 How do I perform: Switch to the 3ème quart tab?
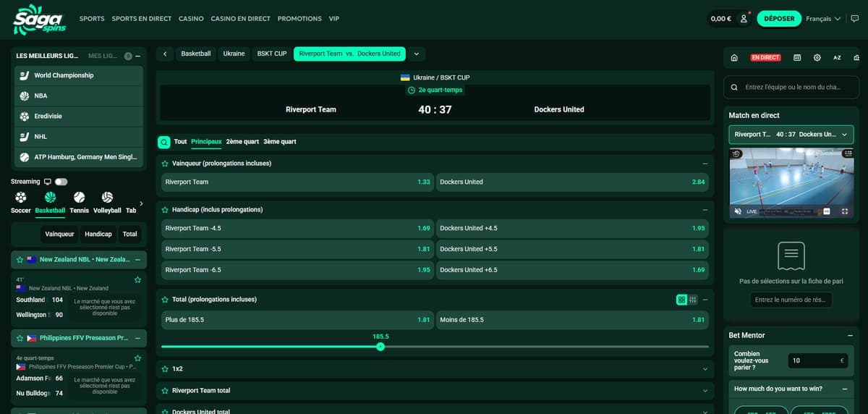280,142
